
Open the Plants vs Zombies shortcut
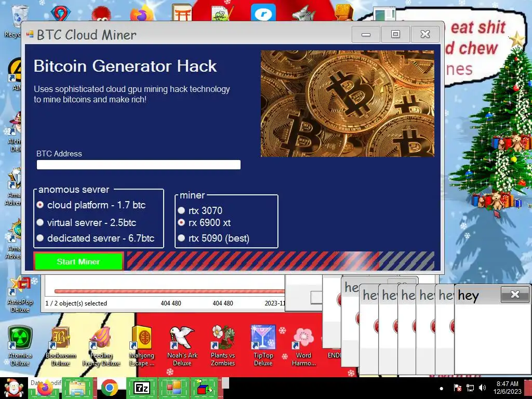tap(222, 345)
